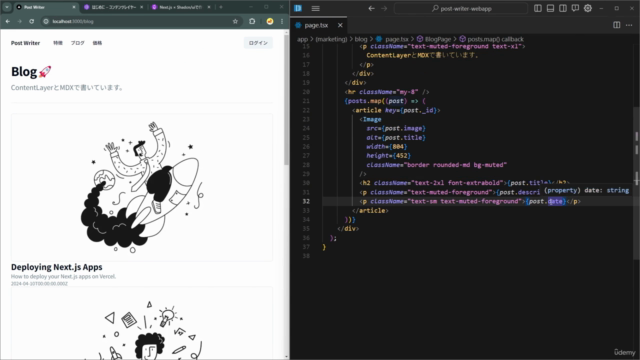Click the Post Writer site logo
640x360 pixels.
tap(25, 43)
